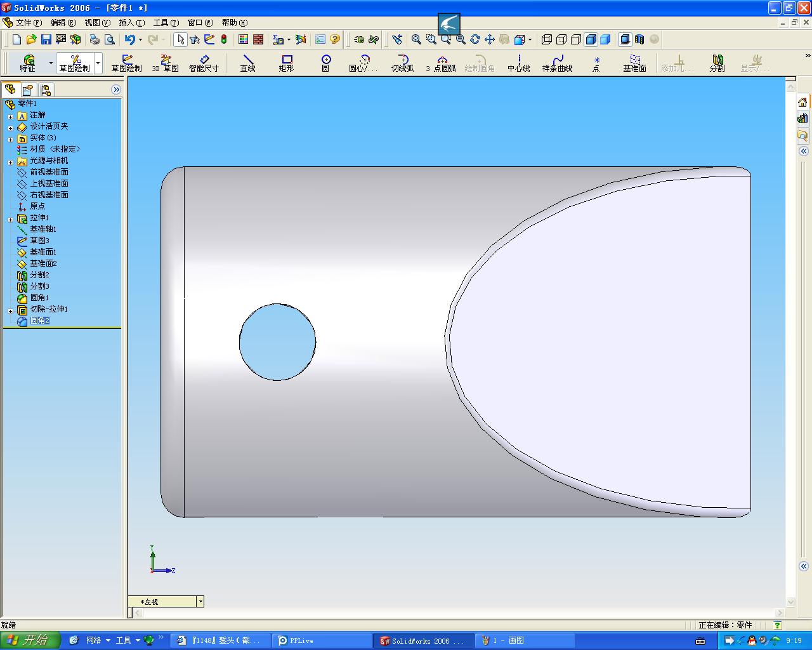The height and width of the screenshot is (650, 812).
Task: Select the 样条曲线 spline tool
Action: pyautogui.click(x=558, y=63)
